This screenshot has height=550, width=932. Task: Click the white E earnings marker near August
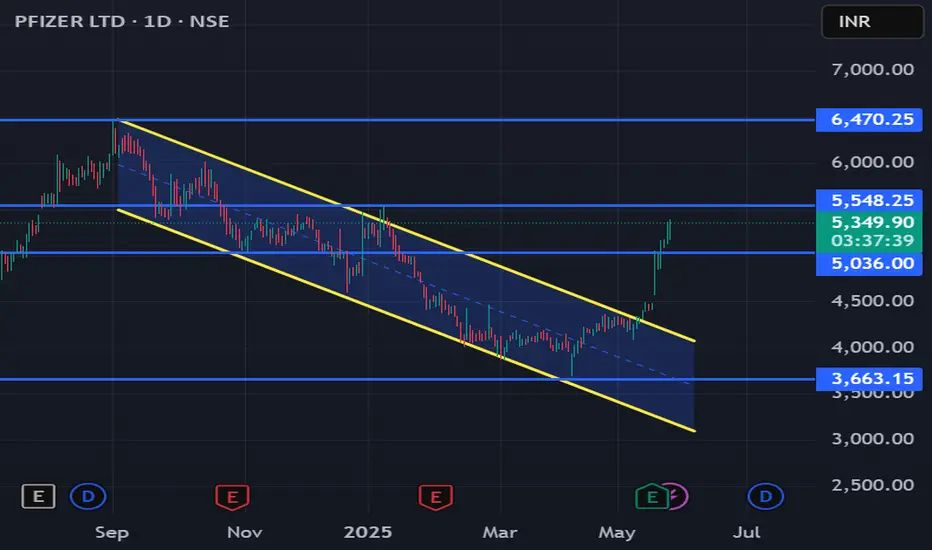[x=39, y=496]
